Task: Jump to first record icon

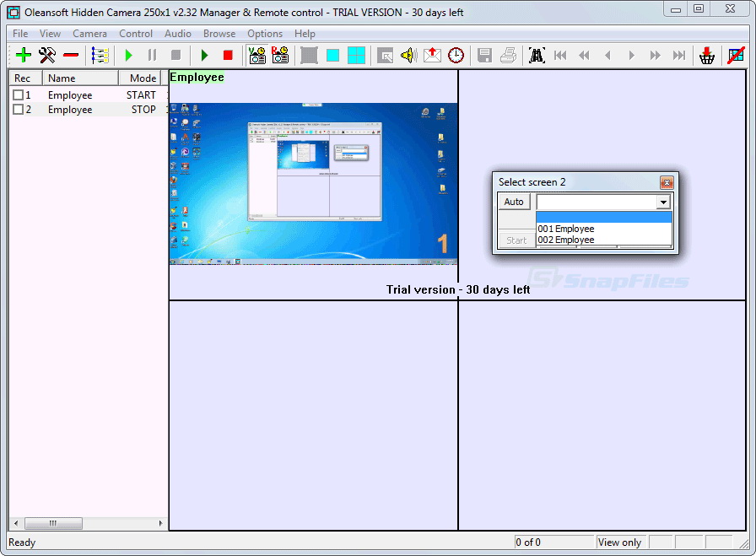Action: tap(560, 56)
